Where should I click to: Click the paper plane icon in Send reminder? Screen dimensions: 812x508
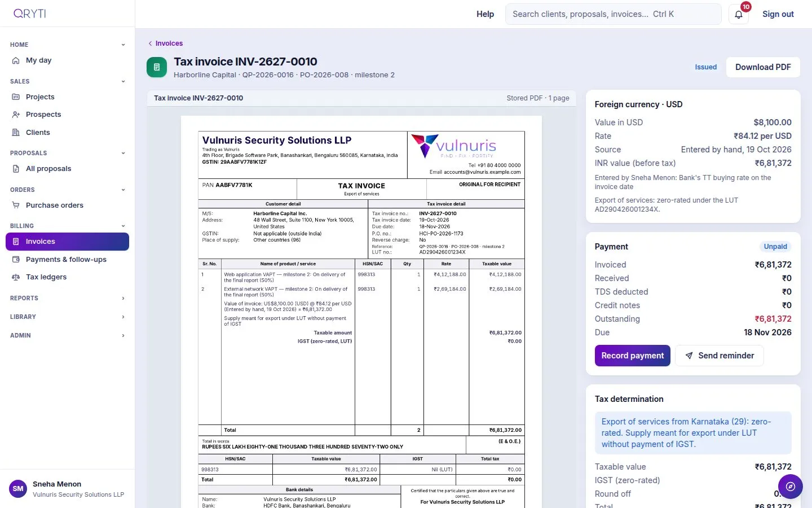click(x=689, y=356)
